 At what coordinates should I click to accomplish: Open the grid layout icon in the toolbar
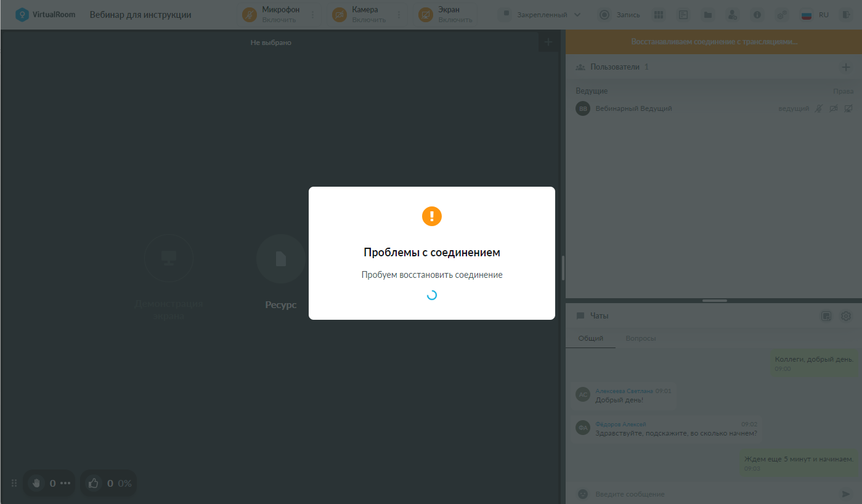click(x=659, y=15)
